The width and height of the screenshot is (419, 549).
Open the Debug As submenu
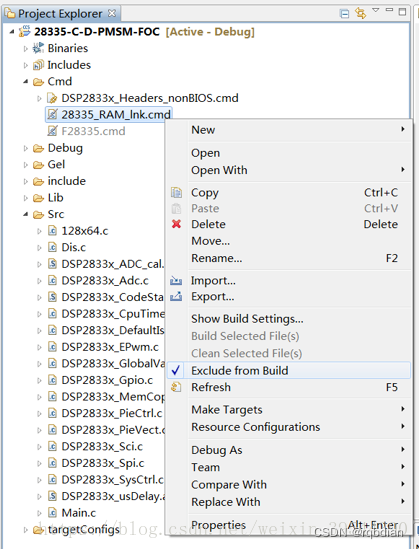click(x=289, y=450)
